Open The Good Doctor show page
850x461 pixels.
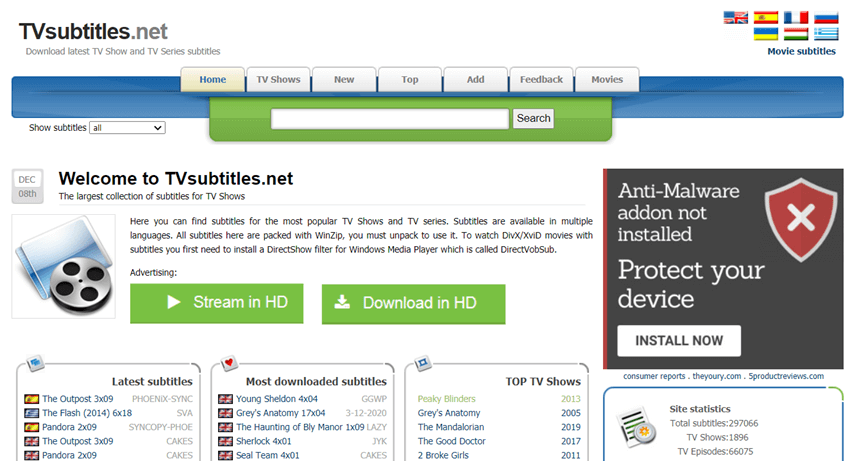452,441
